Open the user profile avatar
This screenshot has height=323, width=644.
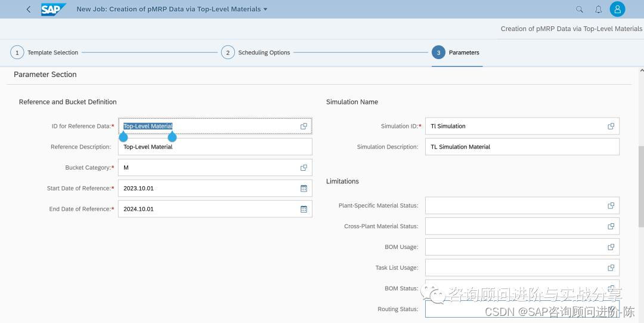(x=617, y=9)
